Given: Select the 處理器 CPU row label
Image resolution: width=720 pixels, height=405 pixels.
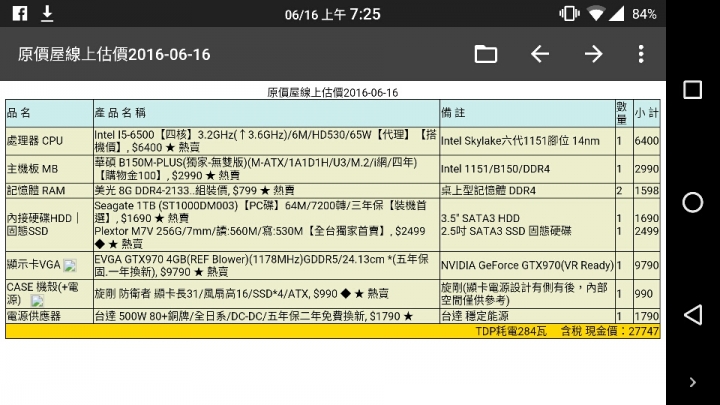Looking at the screenshot, I should point(34,141).
